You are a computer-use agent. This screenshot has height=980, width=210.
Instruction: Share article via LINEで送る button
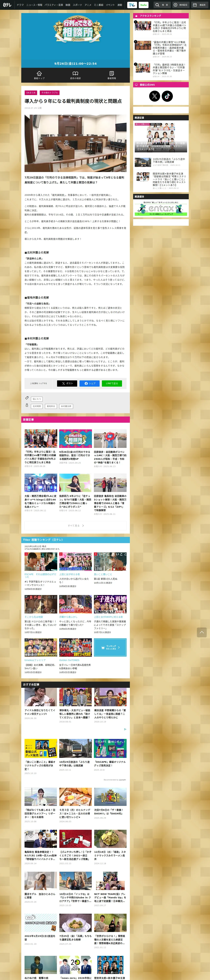coord(112,384)
